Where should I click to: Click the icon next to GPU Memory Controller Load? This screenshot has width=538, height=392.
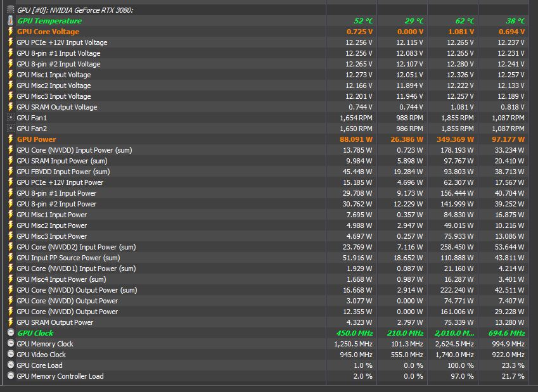coord(11,376)
